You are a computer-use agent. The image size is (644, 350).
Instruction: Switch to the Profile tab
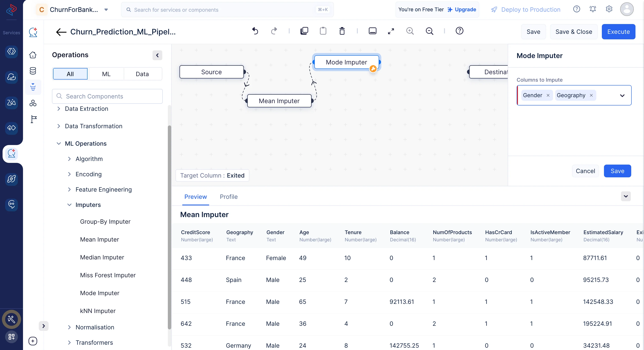pyautogui.click(x=229, y=197)
